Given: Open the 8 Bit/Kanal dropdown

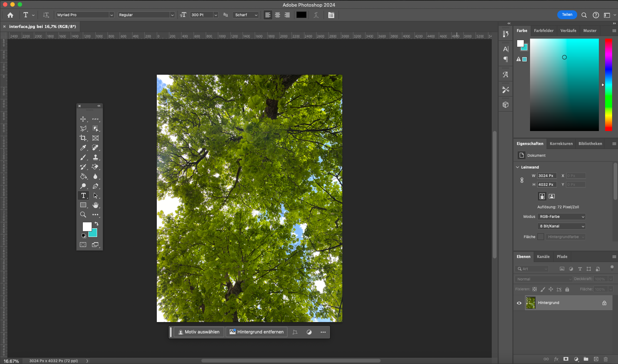Looking at the screenshot, I should 562,226.
